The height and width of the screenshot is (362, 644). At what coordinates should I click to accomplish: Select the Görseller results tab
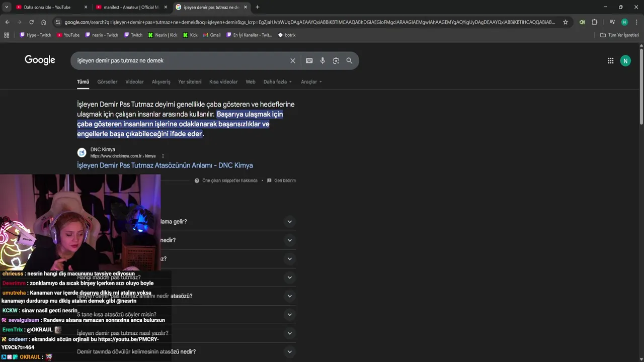107,82
